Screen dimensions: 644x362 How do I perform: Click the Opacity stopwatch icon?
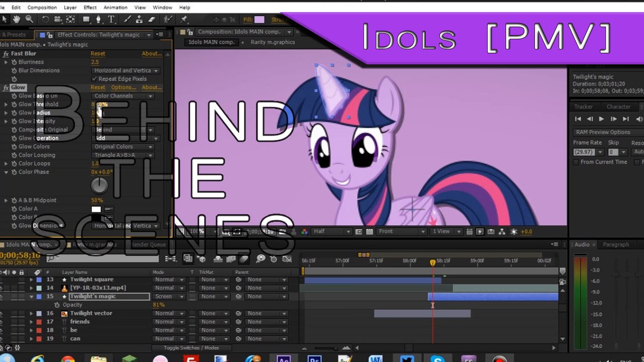[57, 305]
